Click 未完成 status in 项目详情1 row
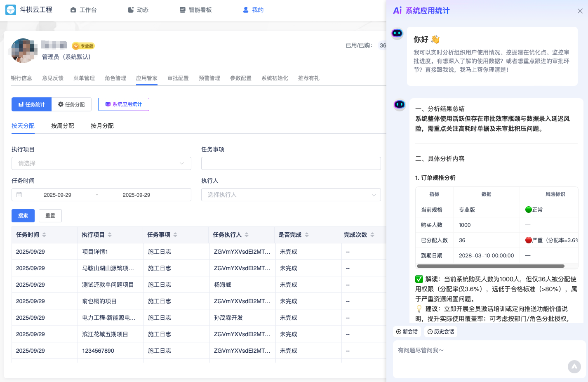This screenshot has height=382, width=588. point(289,252)
